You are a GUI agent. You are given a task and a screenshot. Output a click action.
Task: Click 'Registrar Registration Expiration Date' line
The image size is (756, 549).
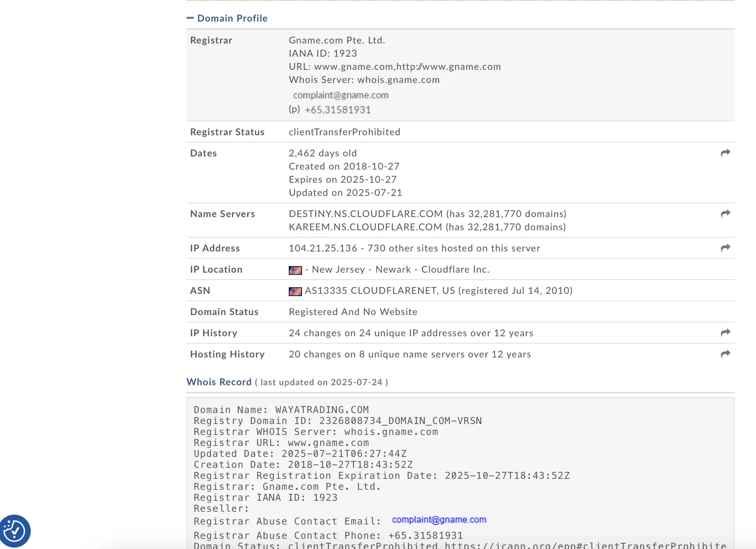(382, 476)
